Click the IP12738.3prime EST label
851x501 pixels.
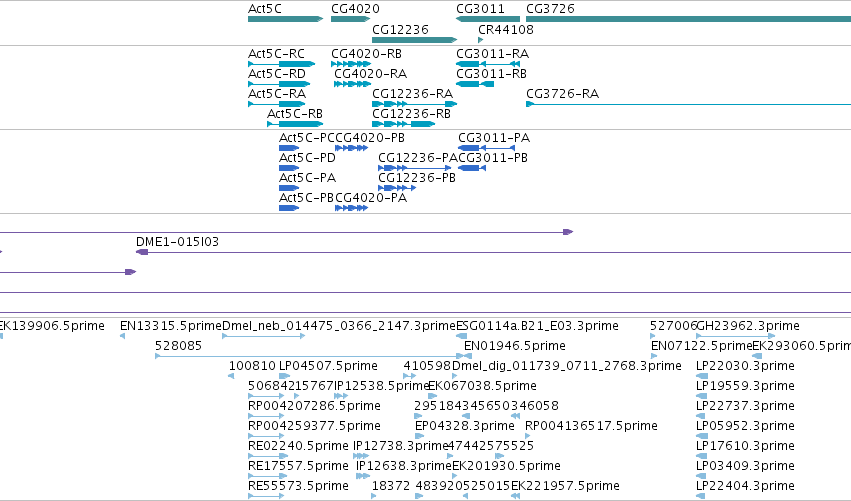coord(401,447)
